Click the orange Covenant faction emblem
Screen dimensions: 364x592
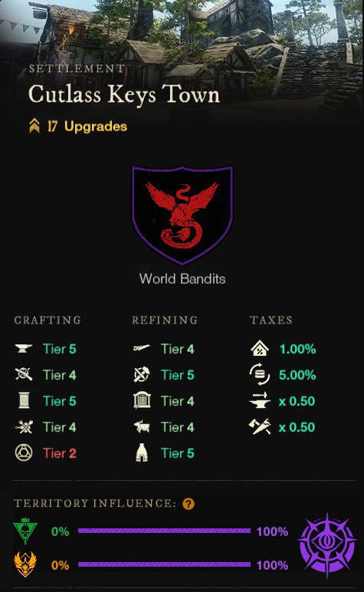pyautogui.click(x=25, y=564)
